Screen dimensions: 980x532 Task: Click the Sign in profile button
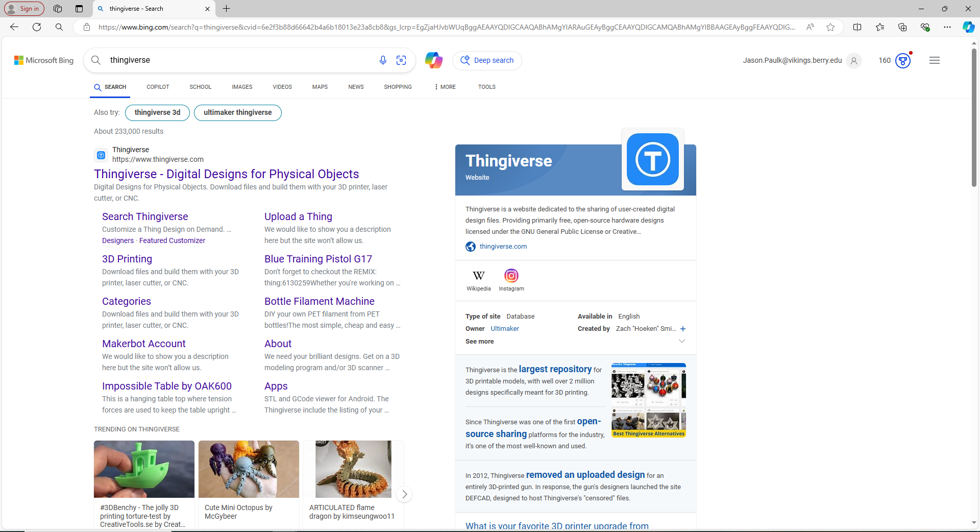coord(24,9)
